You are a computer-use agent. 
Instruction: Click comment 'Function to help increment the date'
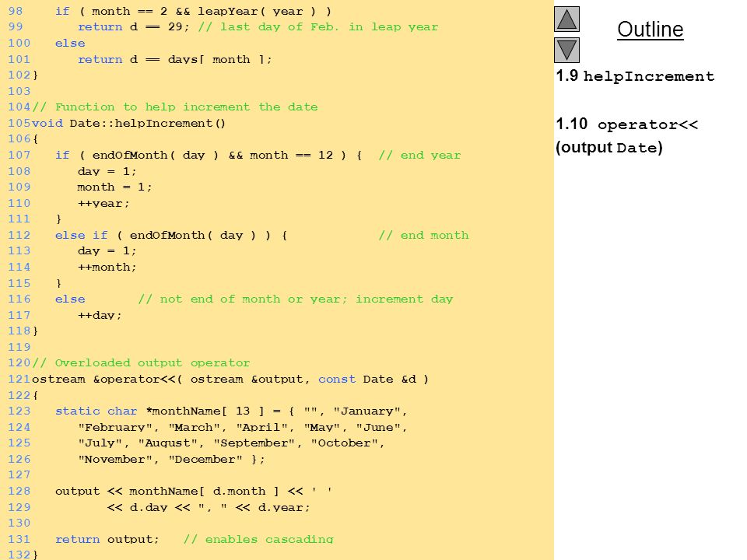[x=175, y=107]
